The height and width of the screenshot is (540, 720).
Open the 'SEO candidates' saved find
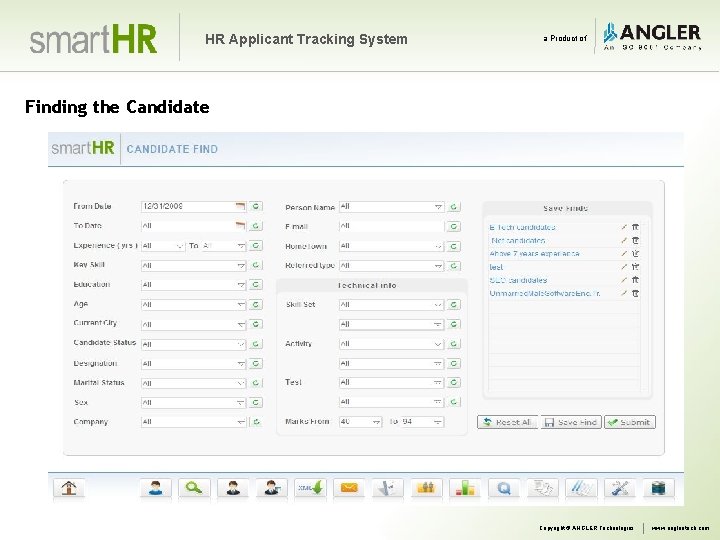pos(518,280)
